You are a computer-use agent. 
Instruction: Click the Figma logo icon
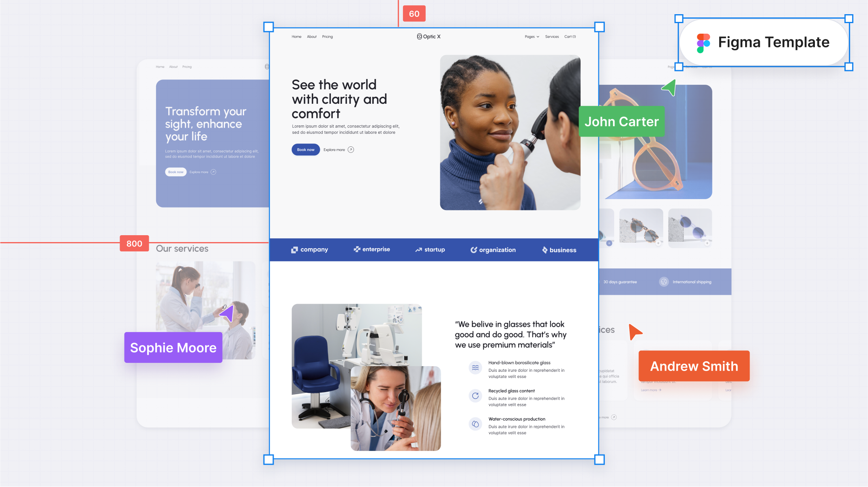coord(704,42)
